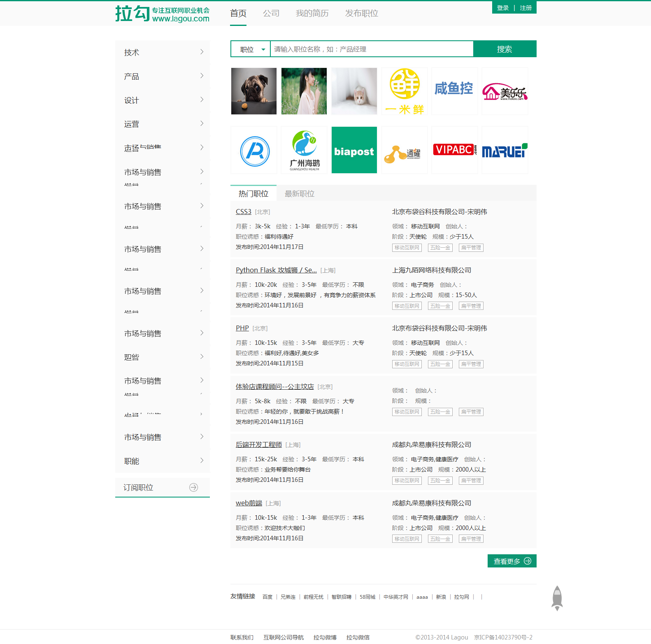Open the 体验店课程顾问 job posting
The height and width of the screenshot is (644, 651).
tap(275, 386)
